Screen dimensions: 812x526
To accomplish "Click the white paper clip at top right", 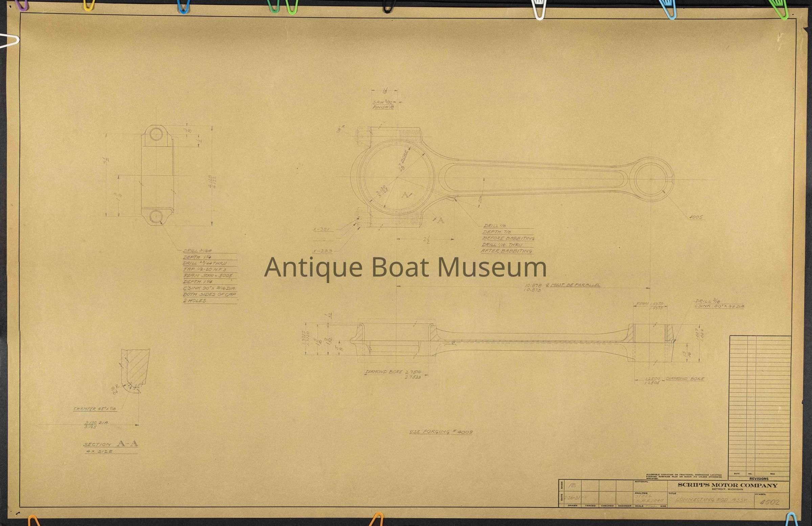I will [539, 9].
